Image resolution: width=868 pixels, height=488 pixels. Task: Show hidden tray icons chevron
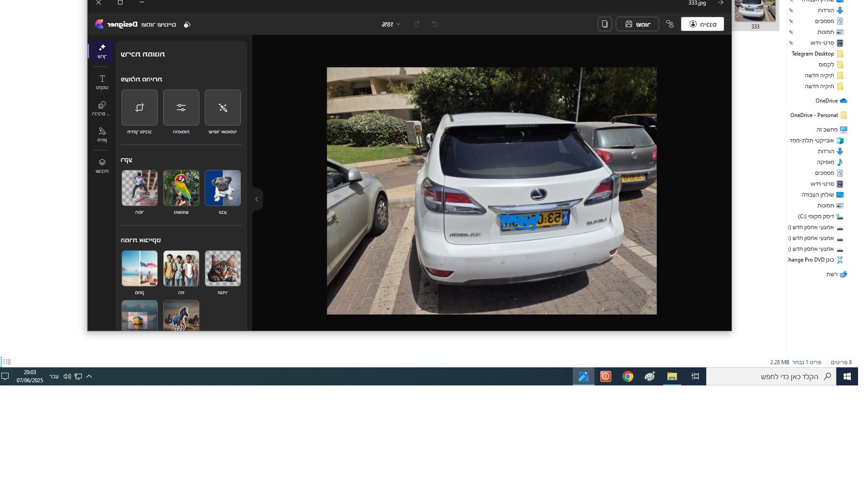click(x=89, y=376)
